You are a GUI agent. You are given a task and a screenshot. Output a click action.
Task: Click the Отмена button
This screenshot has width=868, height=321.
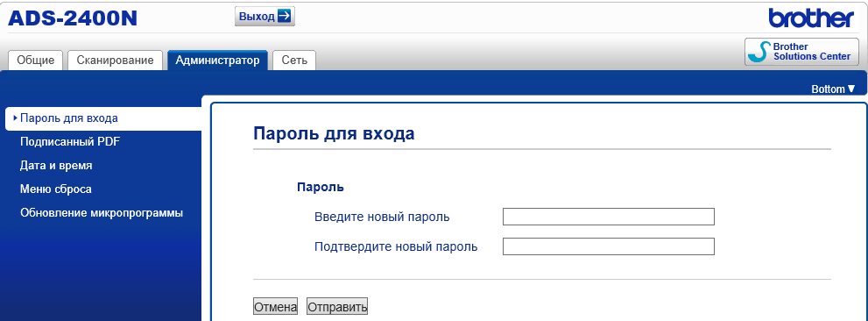275,307
